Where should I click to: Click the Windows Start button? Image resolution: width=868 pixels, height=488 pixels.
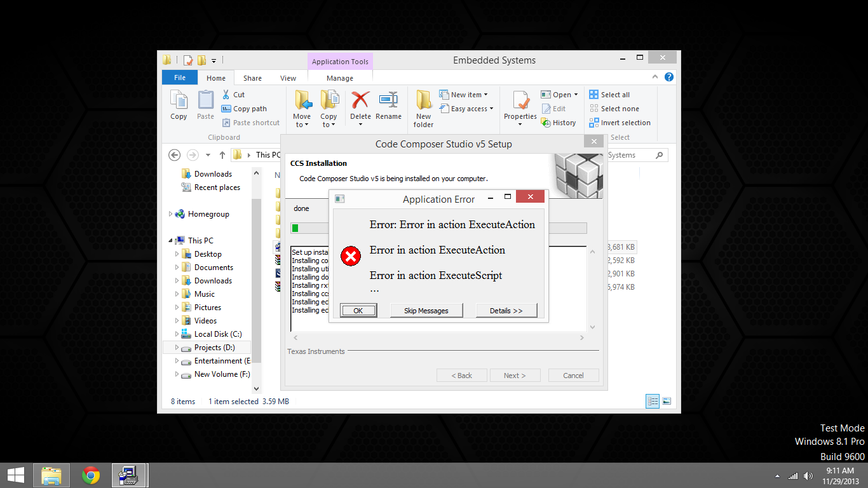tap(16, 475)
